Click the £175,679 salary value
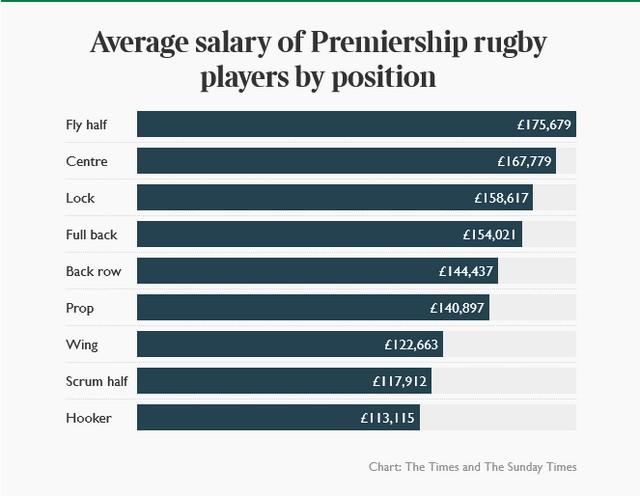 tap(544, 125)
